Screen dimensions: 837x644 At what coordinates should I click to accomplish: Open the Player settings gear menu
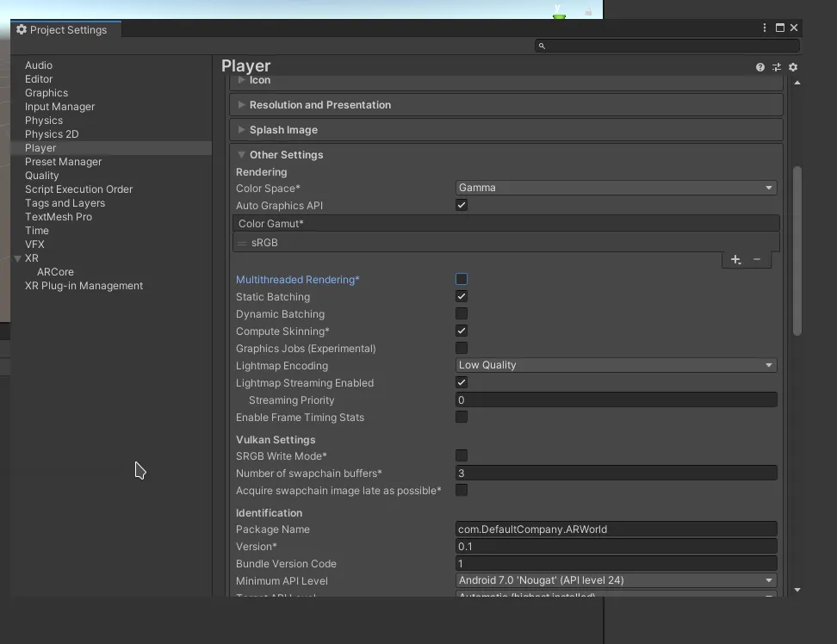tap(793, 67)
